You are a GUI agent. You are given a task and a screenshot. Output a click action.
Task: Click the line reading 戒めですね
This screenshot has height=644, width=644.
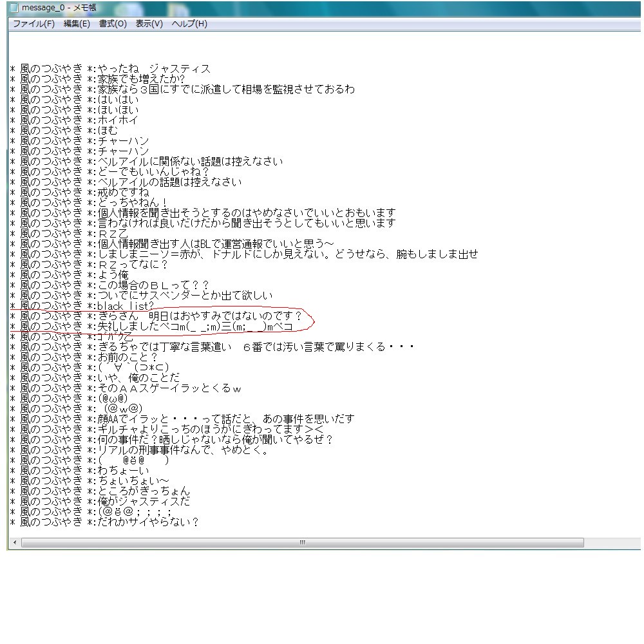coord(123,193)
